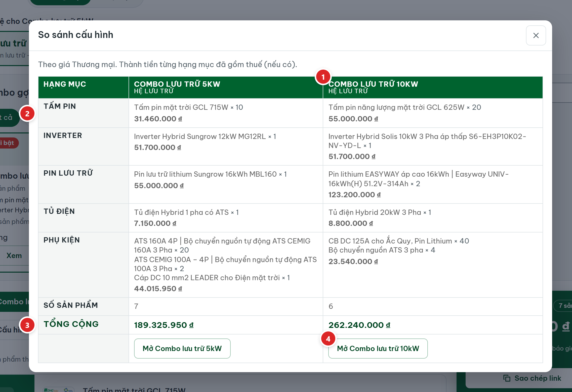Select red annotation marker number 2

point(27,114)
